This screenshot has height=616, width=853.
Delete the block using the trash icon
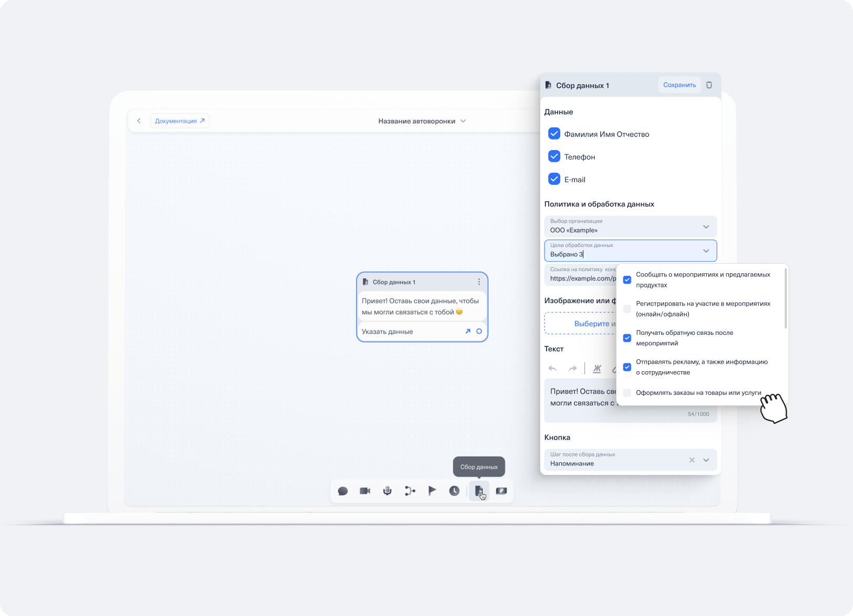[709, 85]
